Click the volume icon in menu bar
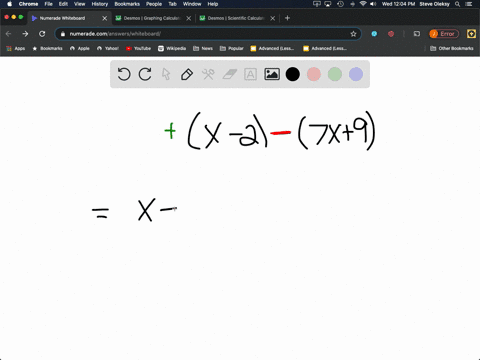Screen dimensions: 480x360 click(x=373, y=4)
